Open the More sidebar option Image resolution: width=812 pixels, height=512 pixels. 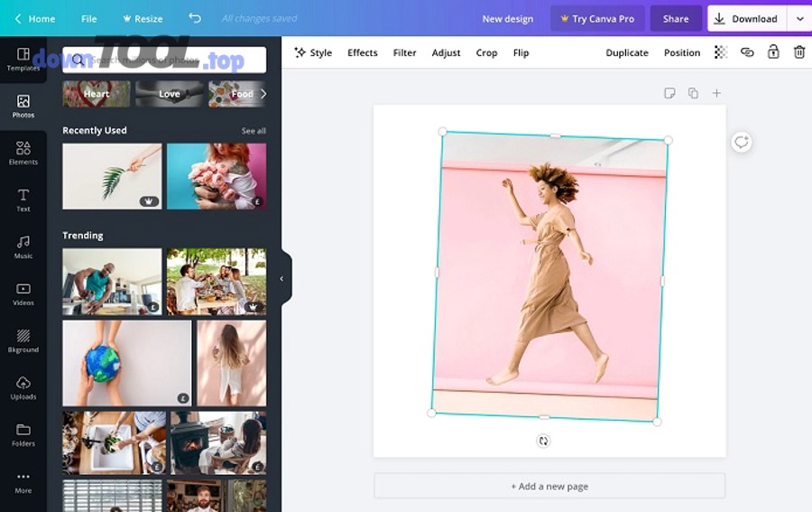coord(23,482)
